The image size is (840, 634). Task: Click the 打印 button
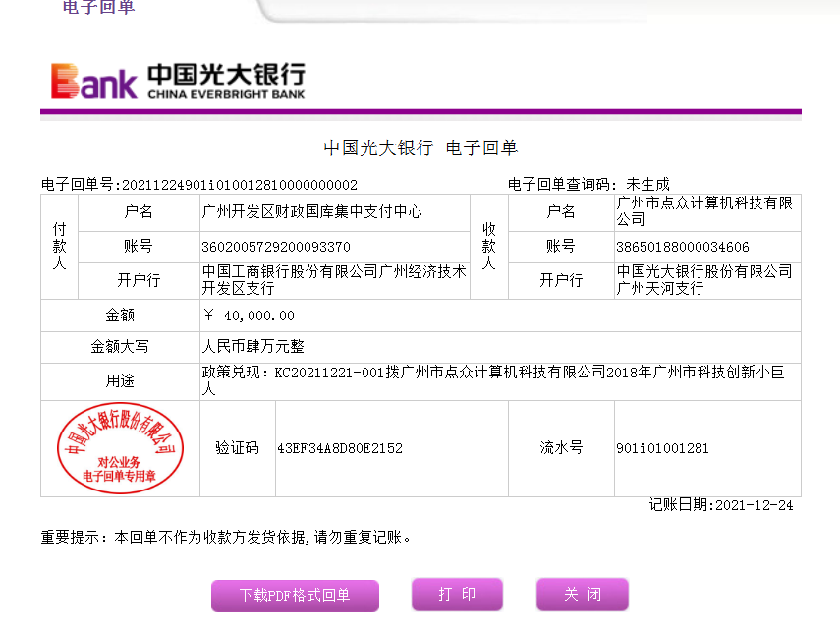[457, 595]
